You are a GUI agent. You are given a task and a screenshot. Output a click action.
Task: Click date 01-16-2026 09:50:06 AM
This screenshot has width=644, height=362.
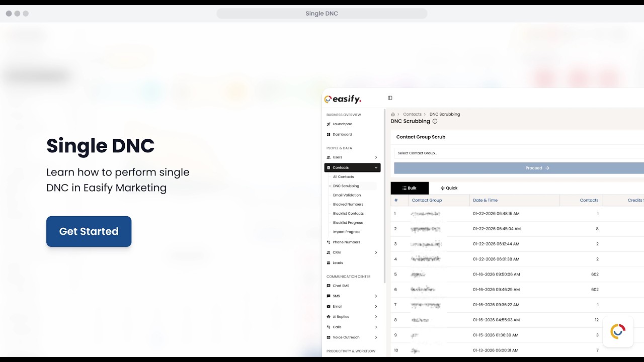tap(497, 275)
